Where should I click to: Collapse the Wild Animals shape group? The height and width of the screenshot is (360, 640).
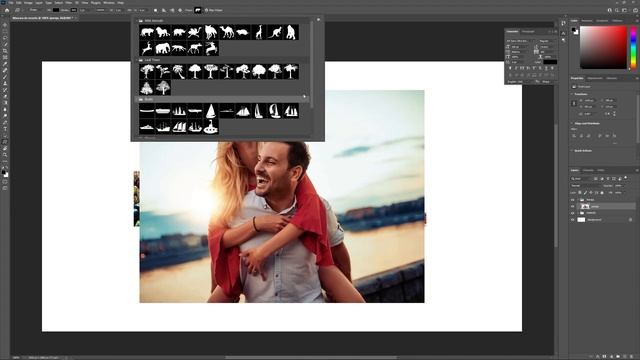(136, 20)
